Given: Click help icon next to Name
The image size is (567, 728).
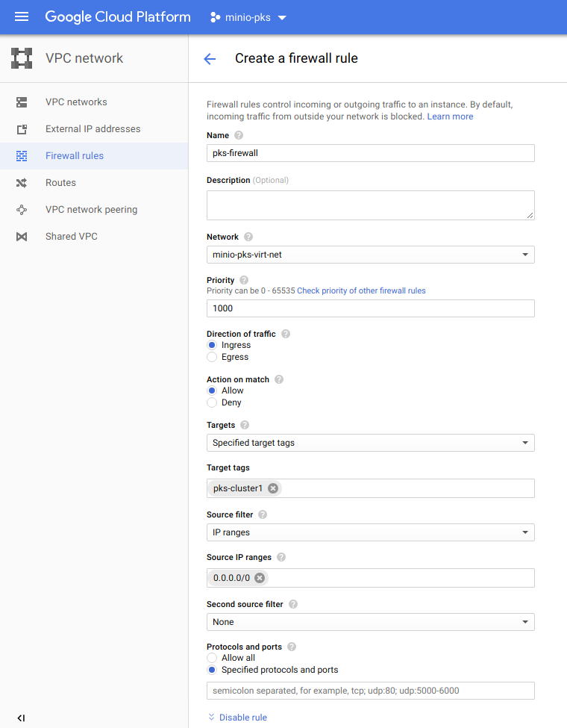Looking at the screenshot, I should click(x=239, y=135).
